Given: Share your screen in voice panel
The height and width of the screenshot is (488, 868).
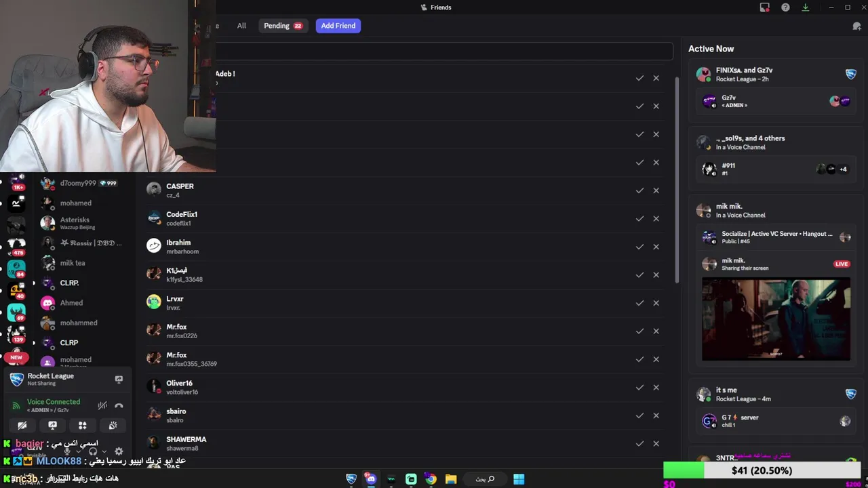Looking at the screenshot, I should (x=52, y=426).
